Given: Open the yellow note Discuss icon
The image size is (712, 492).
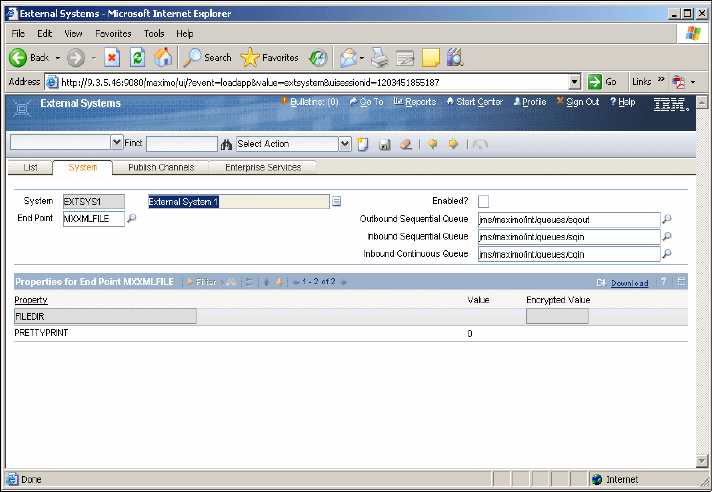Looking at the screenshot, I should point(430,58).
